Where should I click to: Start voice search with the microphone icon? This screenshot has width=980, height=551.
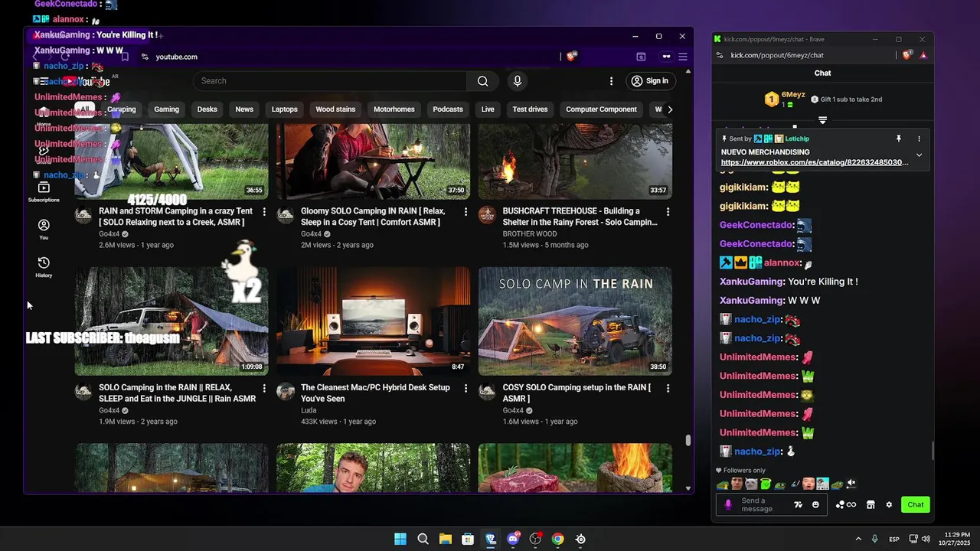(518, 81)
